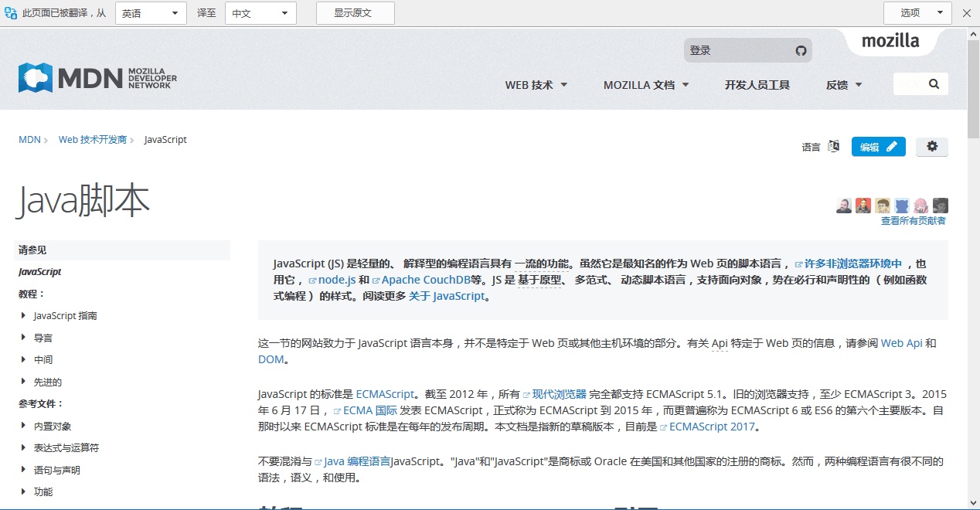Open the 选项 options dropdown
This screenshot has height=510, width=980.
pos(917,12)
